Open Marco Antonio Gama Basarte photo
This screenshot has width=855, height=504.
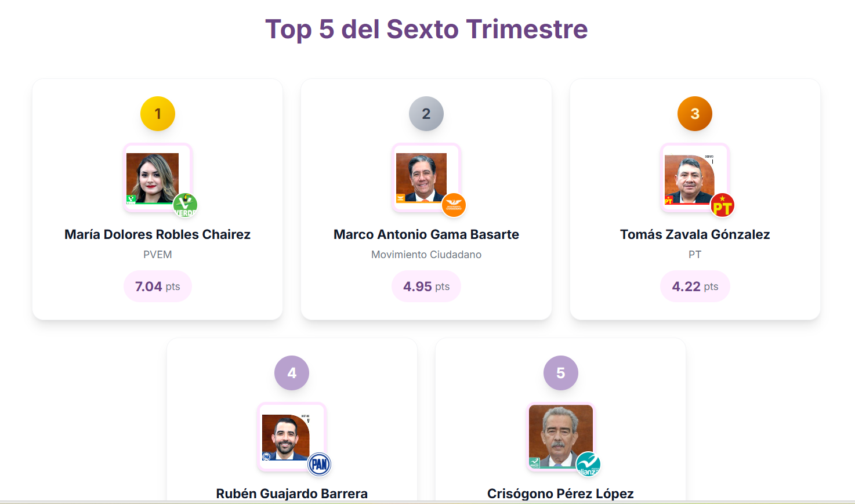(x=421, y=177)
